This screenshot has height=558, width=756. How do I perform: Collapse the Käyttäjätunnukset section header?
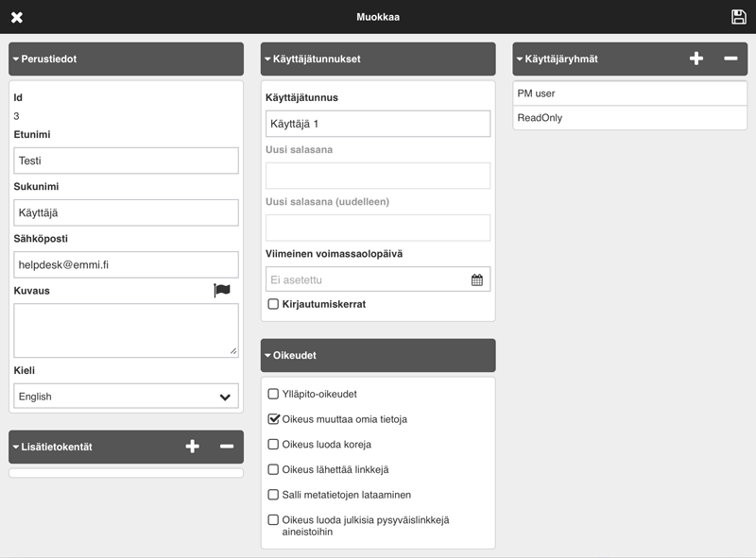coord(312,59)
